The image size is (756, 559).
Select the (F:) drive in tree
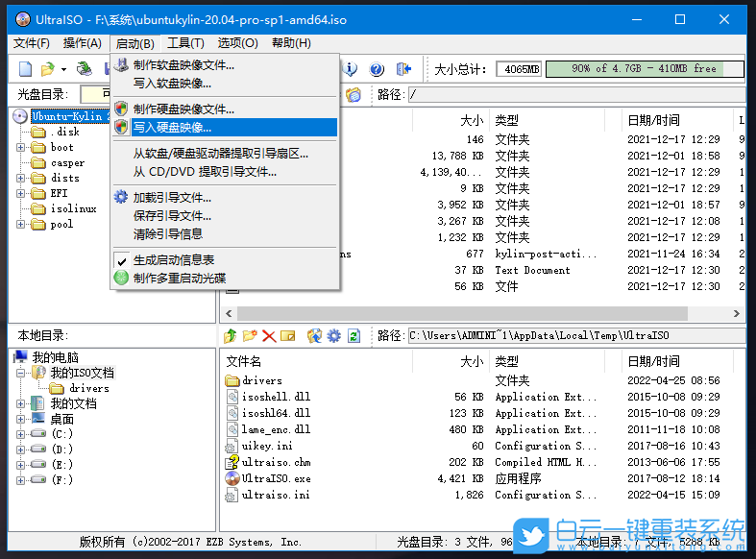[x=62, y=480]
